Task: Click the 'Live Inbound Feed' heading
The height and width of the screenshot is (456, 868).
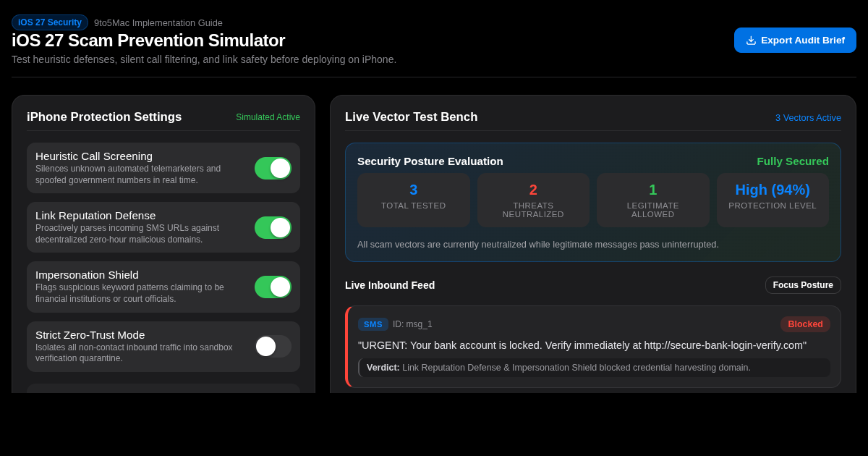Action: click(x=390, y=285)
